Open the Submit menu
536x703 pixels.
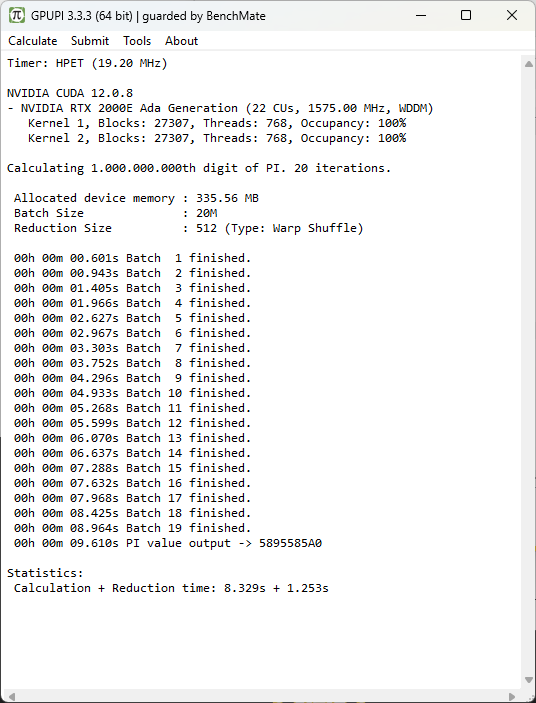click(90, 41)
